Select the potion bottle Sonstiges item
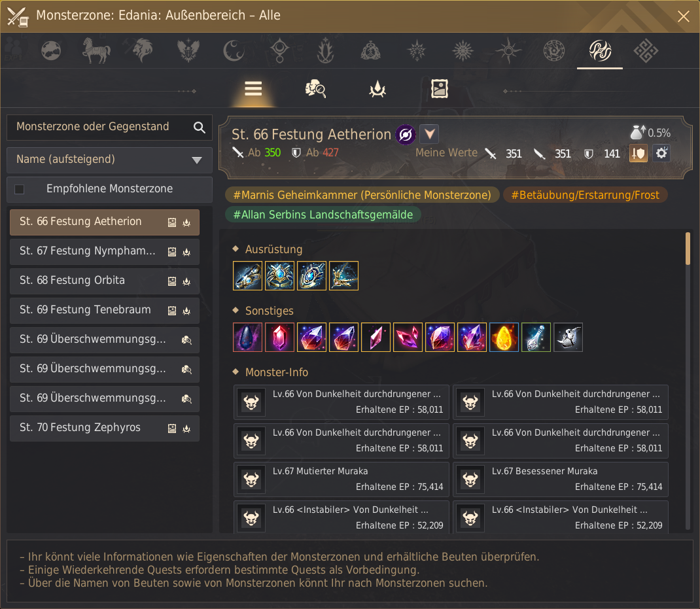 [x=536, y=337]
